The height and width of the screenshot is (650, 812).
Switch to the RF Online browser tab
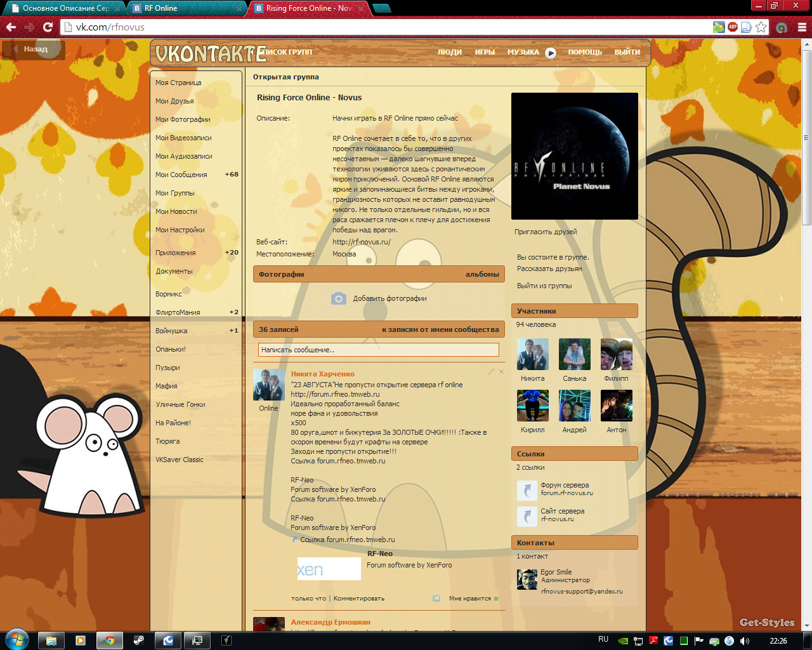[187, 8]
